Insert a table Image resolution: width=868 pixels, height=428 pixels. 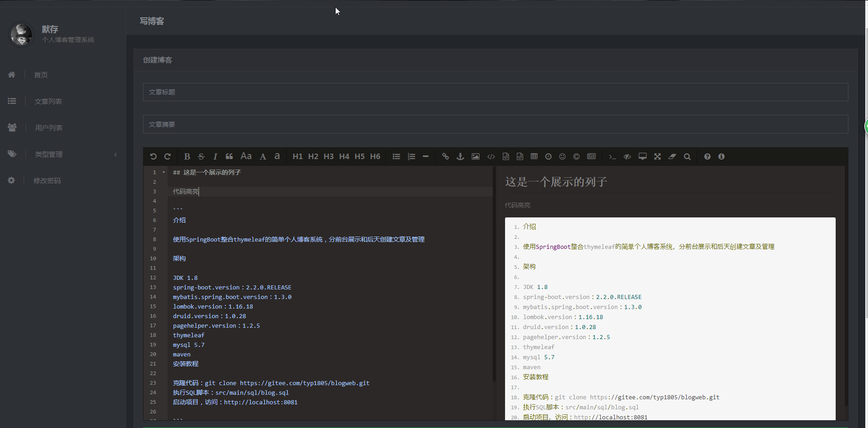[x=534, y=156]
